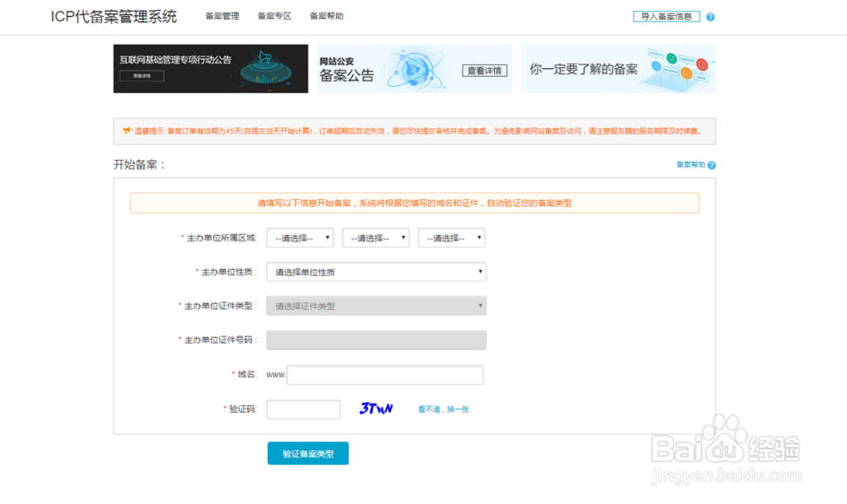This screenshot has width=847, height=504.
Task: Expand the 请选择单位性质 dropdown
Action: [x=376, y=272]
